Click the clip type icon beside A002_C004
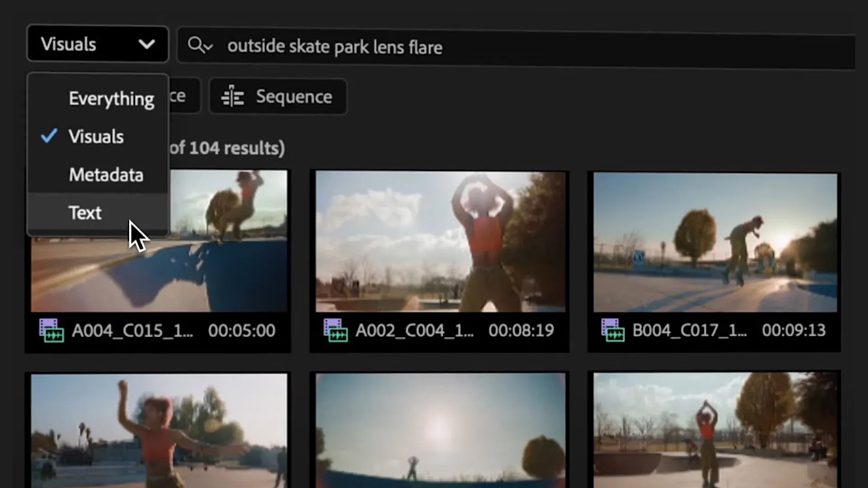This screenshot has width=868, height=488. (x=336, y=330)
